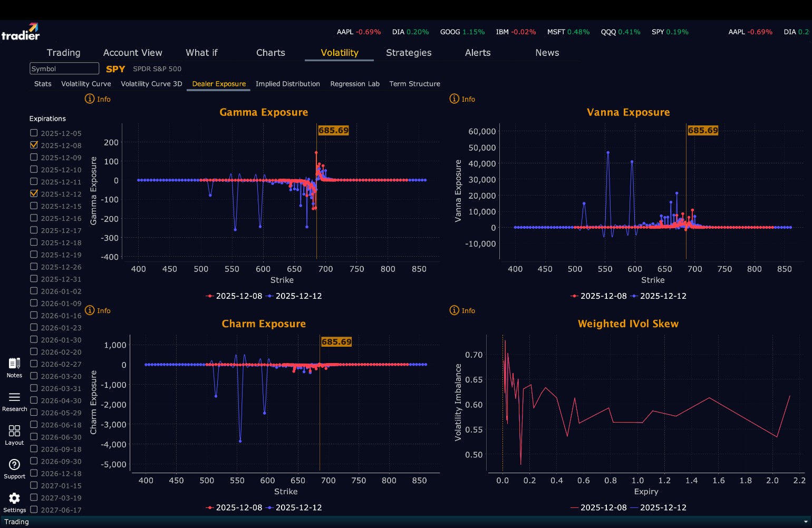Open the Term Structure sub-tab
812x528 pixels.
point(414,84)
